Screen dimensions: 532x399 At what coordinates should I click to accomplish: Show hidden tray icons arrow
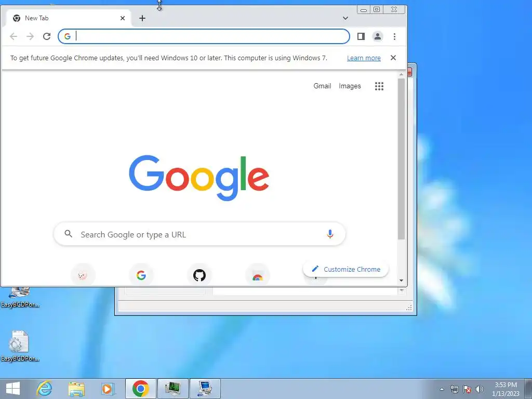tap(442, 389)
